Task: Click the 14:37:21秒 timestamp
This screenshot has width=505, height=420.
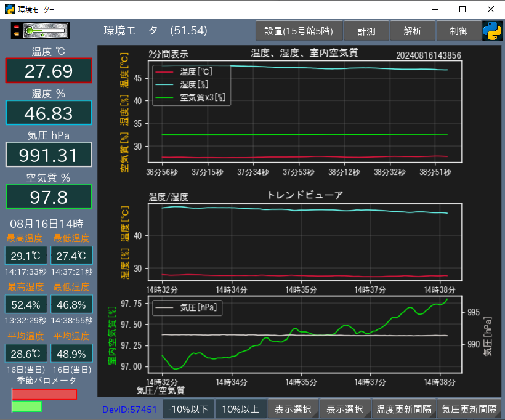Action: point(71,272)
